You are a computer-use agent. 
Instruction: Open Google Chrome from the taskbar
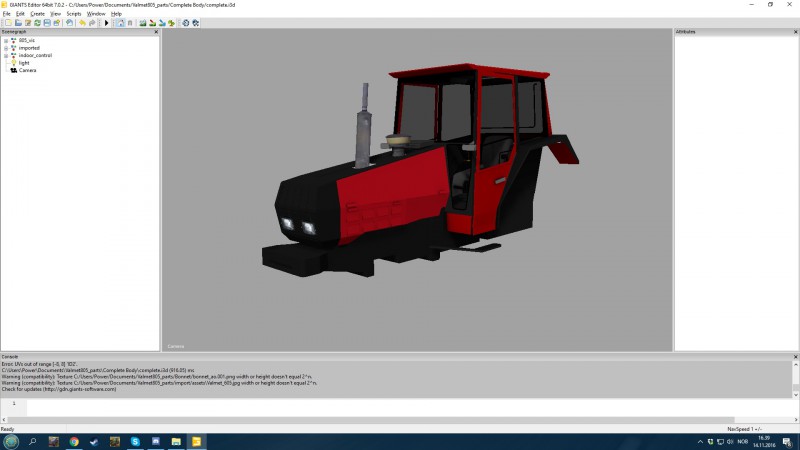[x=74, y=441]
